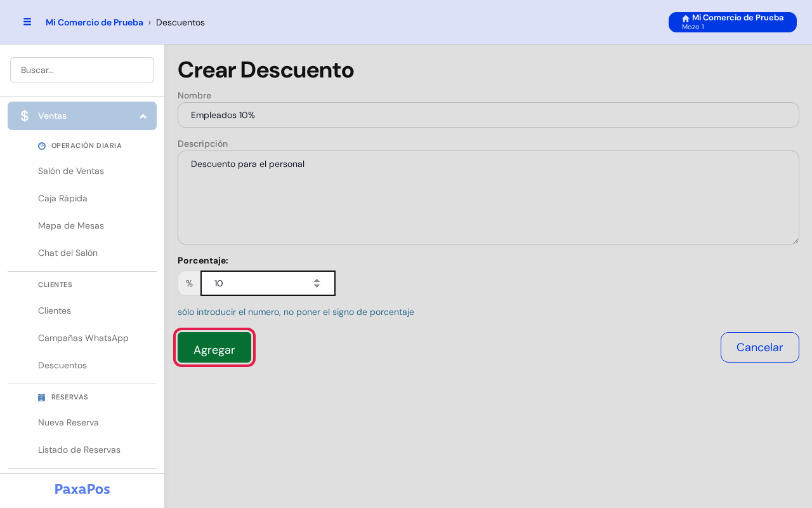Click the green Agregar button
This screenshot has height=508, width=812.
click(214, 347)
